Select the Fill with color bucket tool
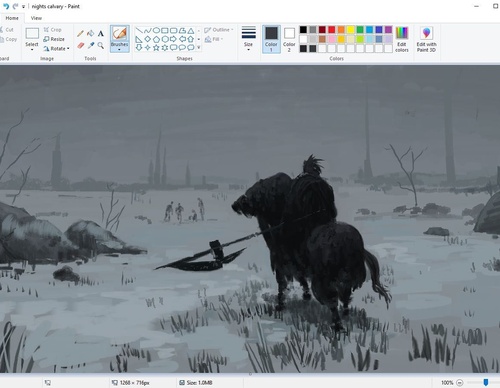 point(90,33)
